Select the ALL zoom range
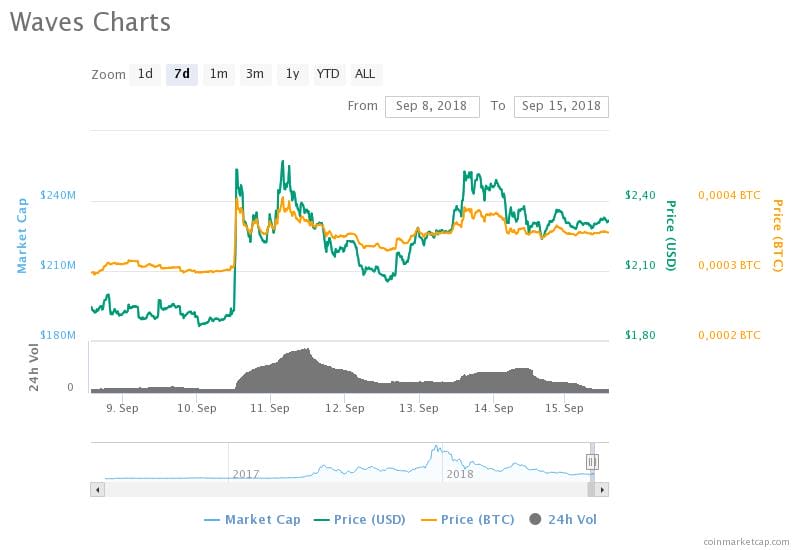Screen dimensions: 800x550 [x=365, y=74]
